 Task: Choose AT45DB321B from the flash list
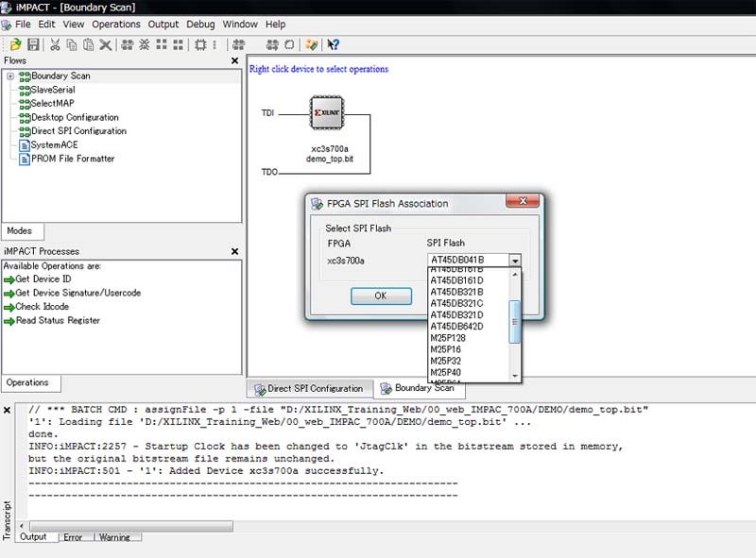click(468, 292)
